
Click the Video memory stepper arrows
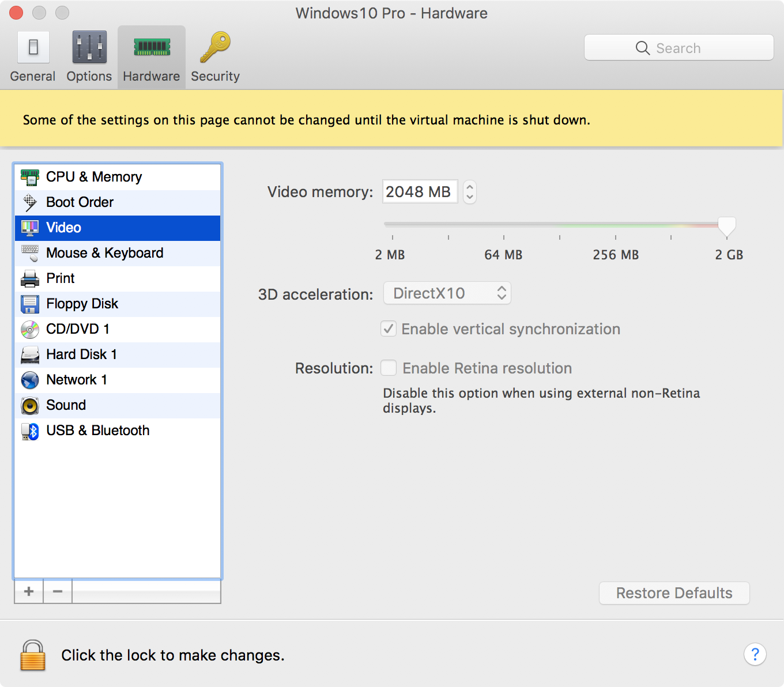470,191
